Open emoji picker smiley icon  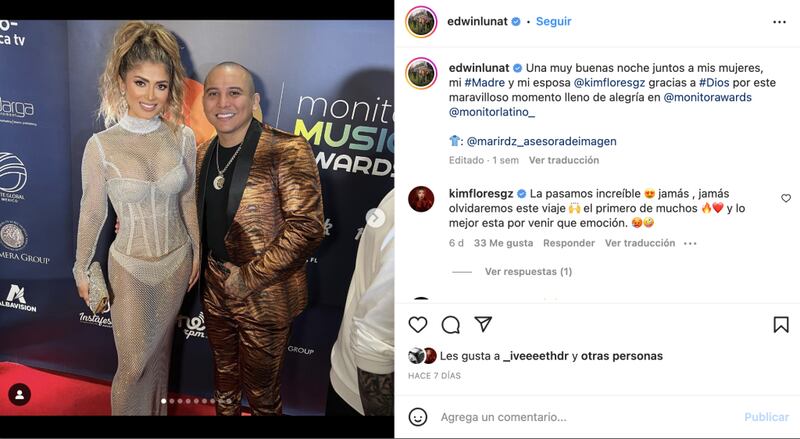coord(418,417)
